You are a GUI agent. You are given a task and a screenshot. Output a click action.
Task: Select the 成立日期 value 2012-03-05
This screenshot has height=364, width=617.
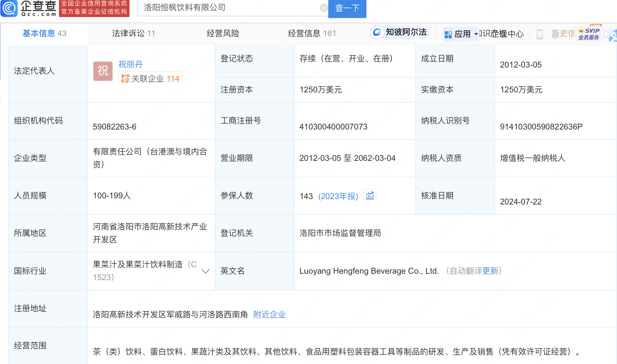pos(521,65)
